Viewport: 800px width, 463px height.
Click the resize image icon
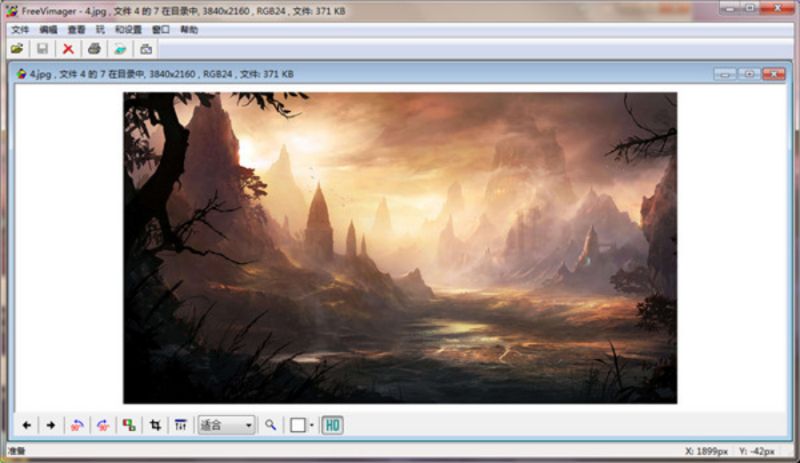coord(129,425)
